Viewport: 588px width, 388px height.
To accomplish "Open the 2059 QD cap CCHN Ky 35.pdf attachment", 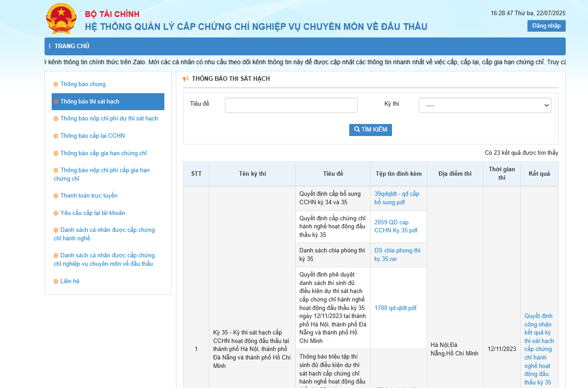I will (x=396, y=226).
